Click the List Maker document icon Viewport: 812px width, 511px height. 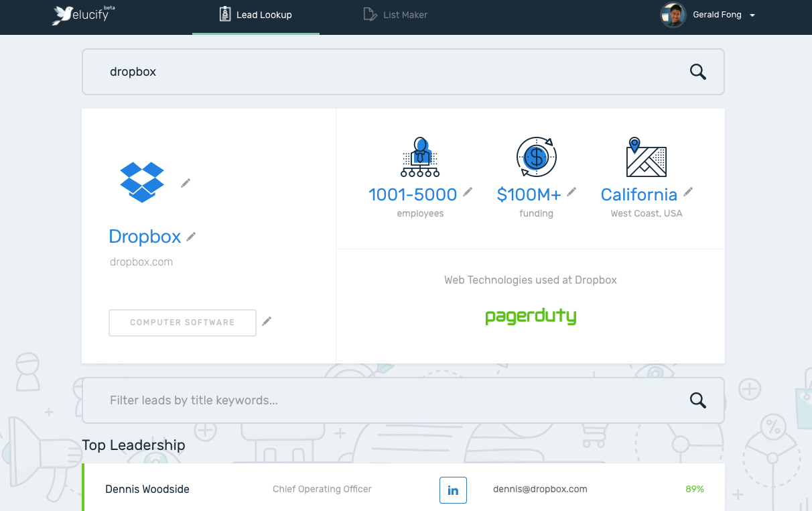[x=370, y=14]
